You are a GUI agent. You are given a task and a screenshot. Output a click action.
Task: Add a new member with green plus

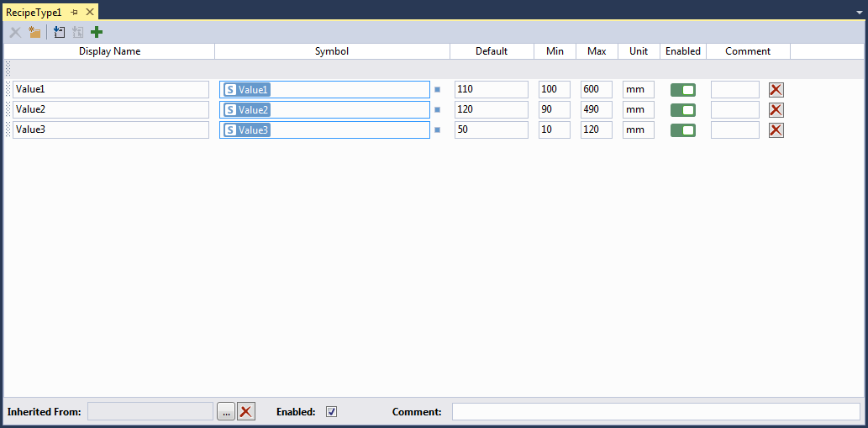tap(97, 33)
